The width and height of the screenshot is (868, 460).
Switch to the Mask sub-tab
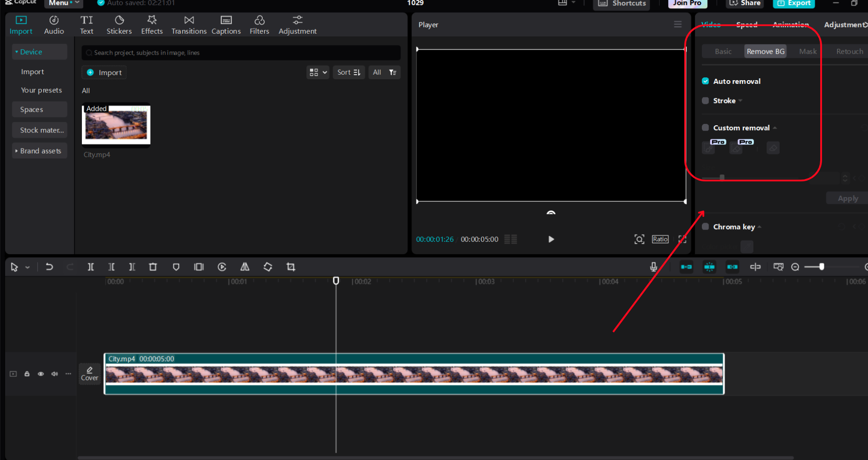point(808,51)
